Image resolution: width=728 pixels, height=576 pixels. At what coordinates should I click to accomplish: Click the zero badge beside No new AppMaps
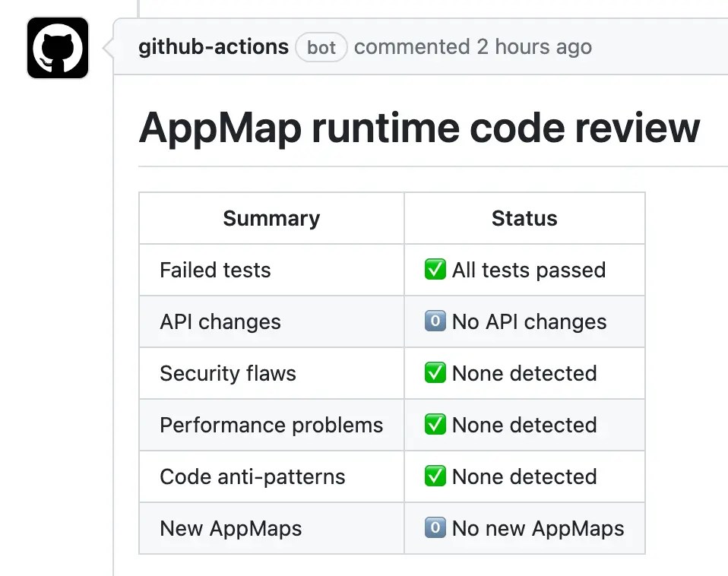pyautogui.click(x=435, y=528)
